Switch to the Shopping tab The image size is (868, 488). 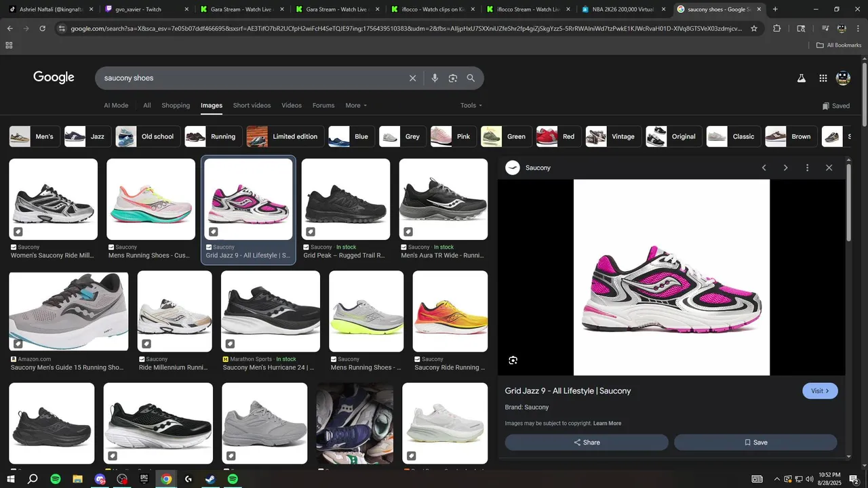click(x=176, y=106)
